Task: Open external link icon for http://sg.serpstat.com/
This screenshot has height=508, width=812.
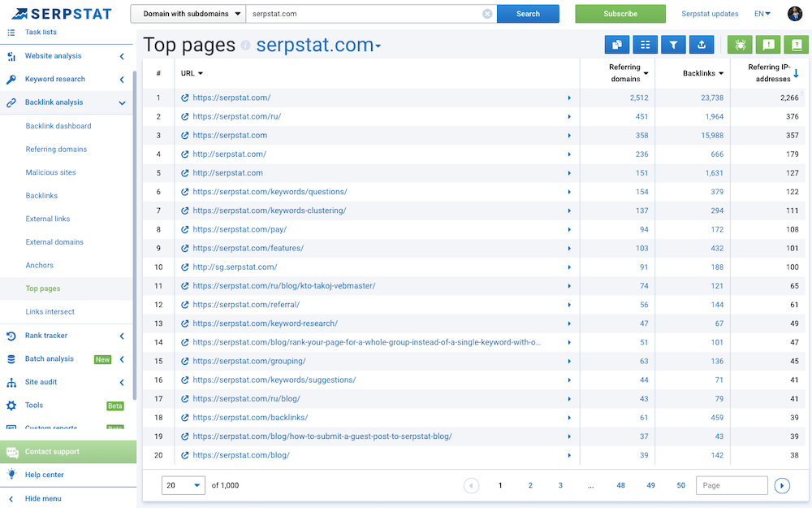Action: click(185, 267)
